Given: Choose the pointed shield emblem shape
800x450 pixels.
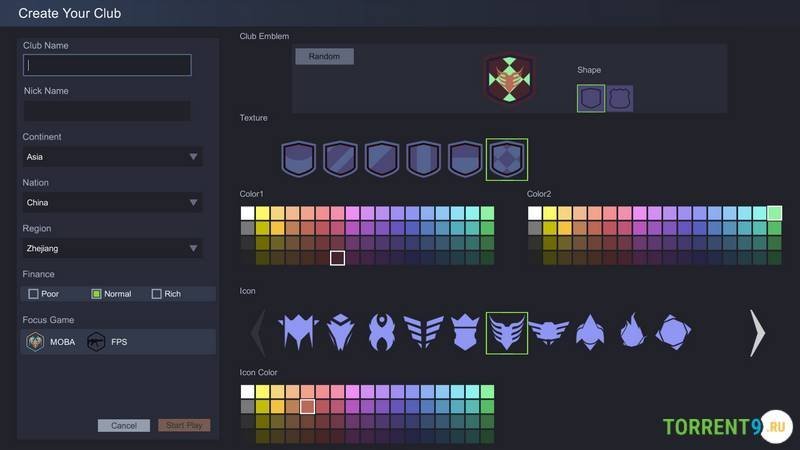Looking at the screenshot, I should (591, 98).
